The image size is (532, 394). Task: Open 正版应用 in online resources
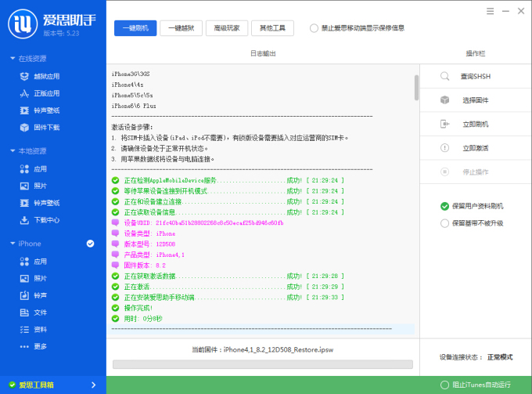pos(46,93)
